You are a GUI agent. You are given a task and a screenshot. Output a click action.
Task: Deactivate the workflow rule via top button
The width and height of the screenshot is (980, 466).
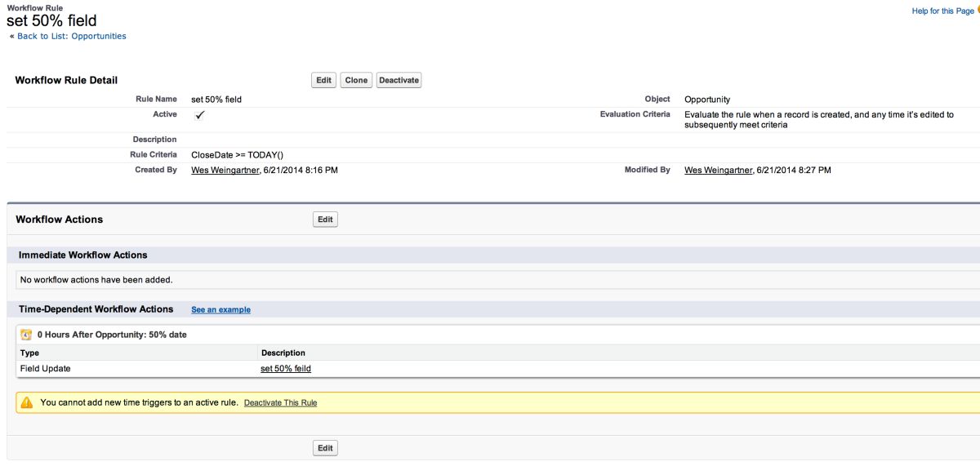(399, 80)
